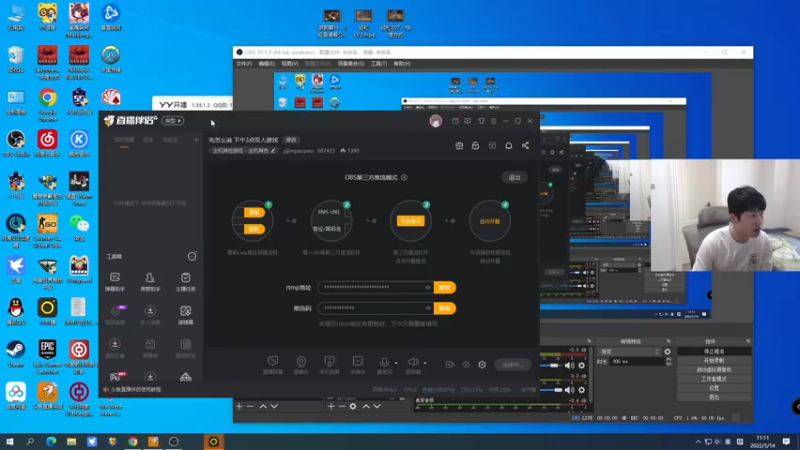Open the 主播任务 tool in the toolbox
This screenshot has height=450, width=800.
(x=186, y=281)
